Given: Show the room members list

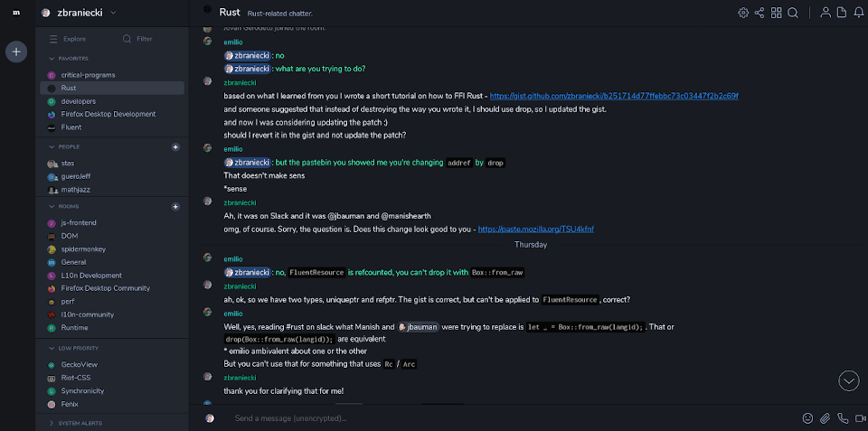Looking at the screenshot, I should click(825, 13).
